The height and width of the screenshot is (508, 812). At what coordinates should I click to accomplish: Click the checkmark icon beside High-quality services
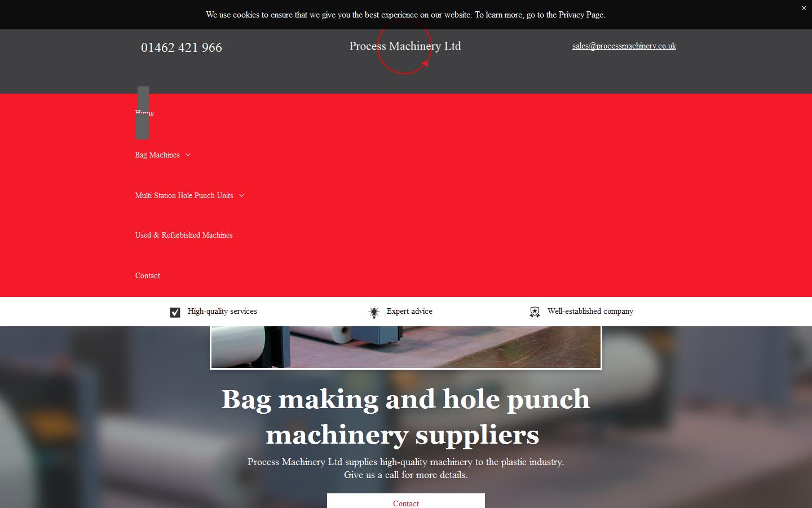click(175, 312)
